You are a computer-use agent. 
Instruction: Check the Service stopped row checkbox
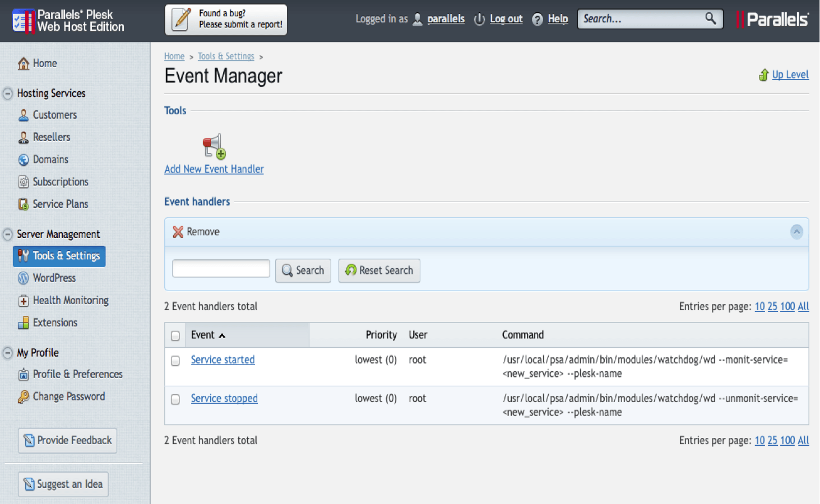click(x=175, y=399)
